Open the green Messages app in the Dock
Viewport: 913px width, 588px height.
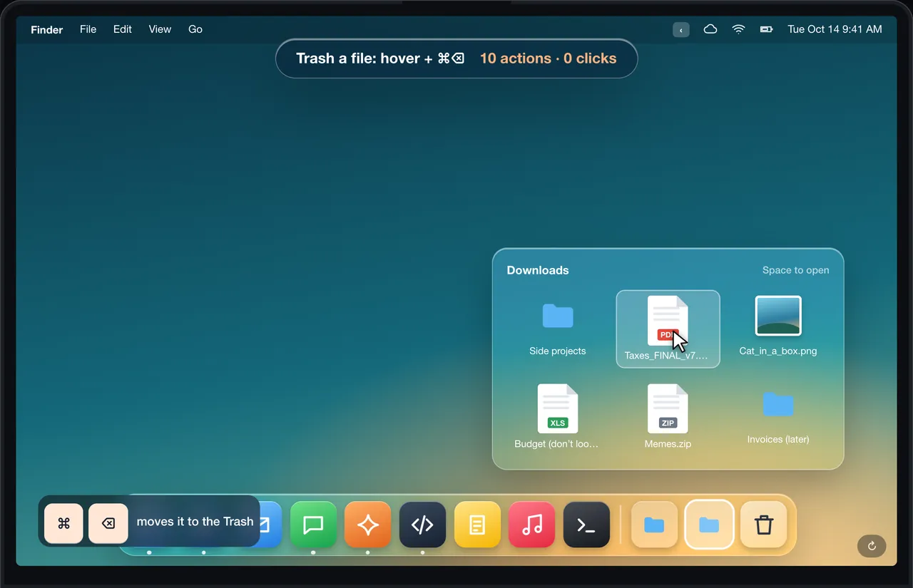pyautogui.click(x=313, y=525)
